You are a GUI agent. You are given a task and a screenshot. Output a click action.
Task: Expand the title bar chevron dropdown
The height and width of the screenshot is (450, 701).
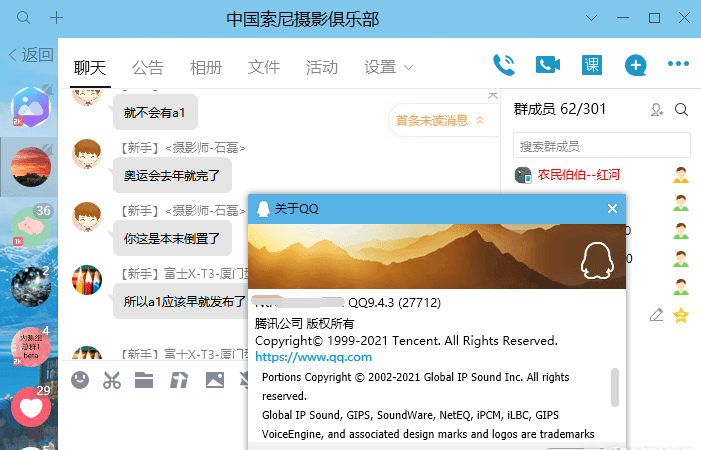[591, 18]
